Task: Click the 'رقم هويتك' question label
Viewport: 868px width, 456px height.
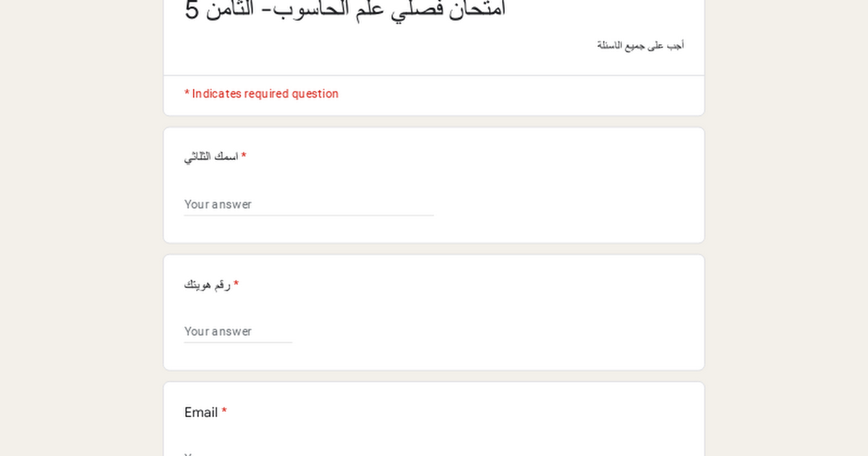Action: pyautogui.click(x=208, y=284)
